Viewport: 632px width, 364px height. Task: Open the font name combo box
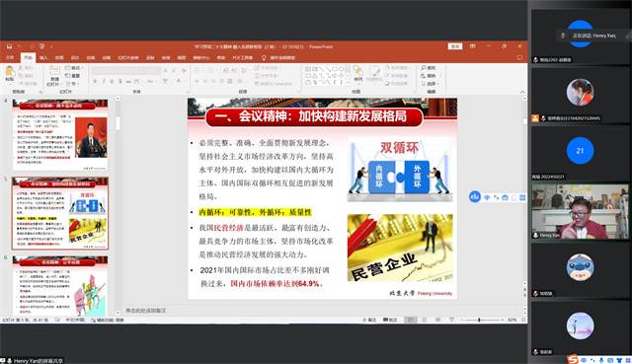tap(118, 70)
